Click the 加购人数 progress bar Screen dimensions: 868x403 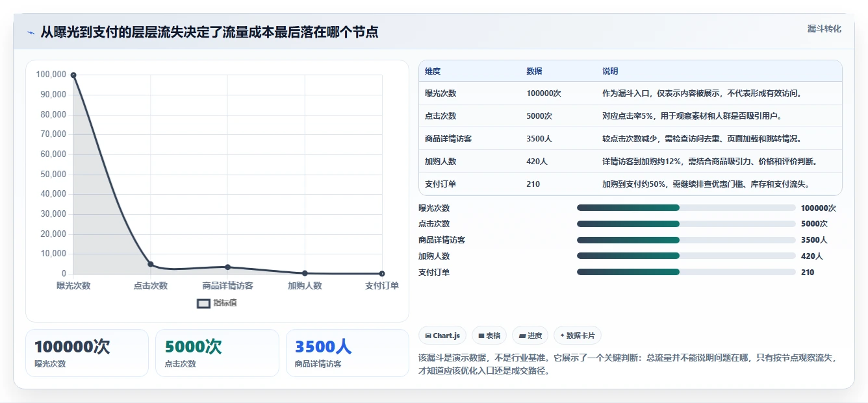686,256
